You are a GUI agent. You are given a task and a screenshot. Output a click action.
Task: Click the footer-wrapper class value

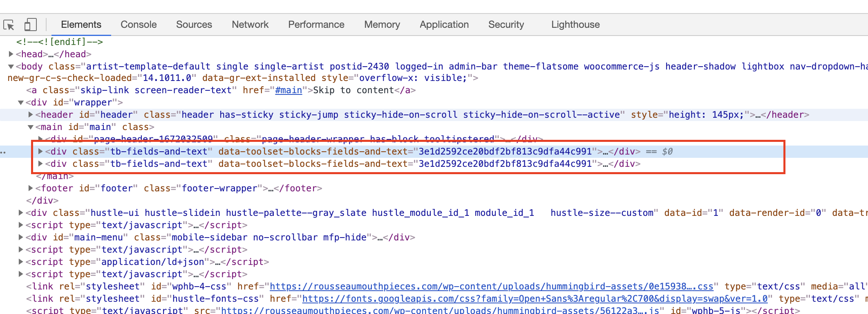pyautogui.click(x=219, y=188)
